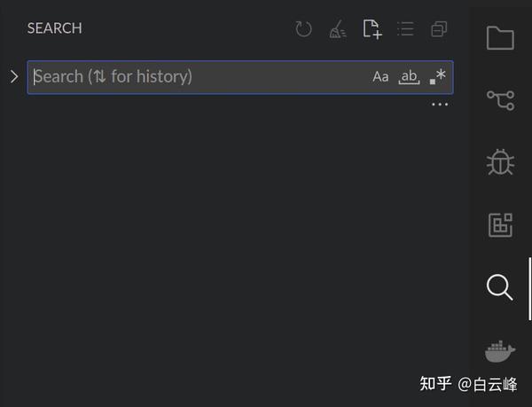
Task: Expand search details via the ellipsis
Action: (440, 105)
